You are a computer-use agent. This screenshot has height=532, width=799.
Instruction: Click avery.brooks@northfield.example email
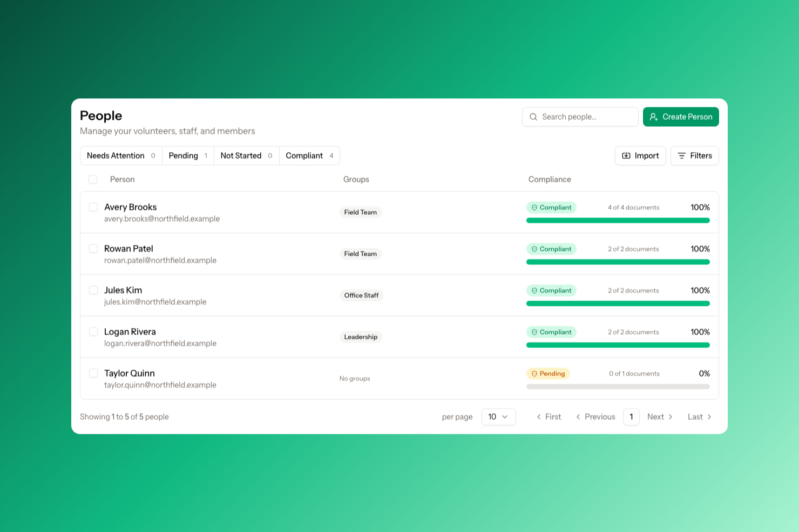[162, 219]
